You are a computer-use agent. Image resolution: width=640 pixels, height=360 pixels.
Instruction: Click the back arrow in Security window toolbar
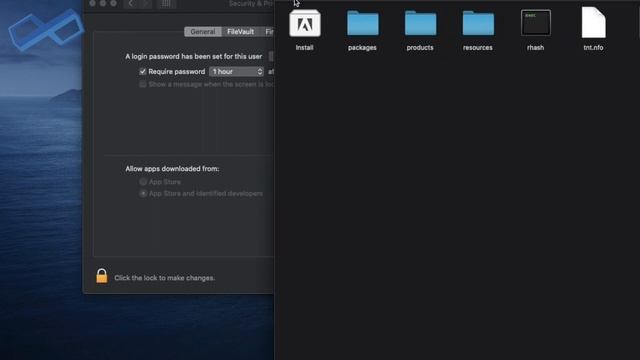coord(131,4)
